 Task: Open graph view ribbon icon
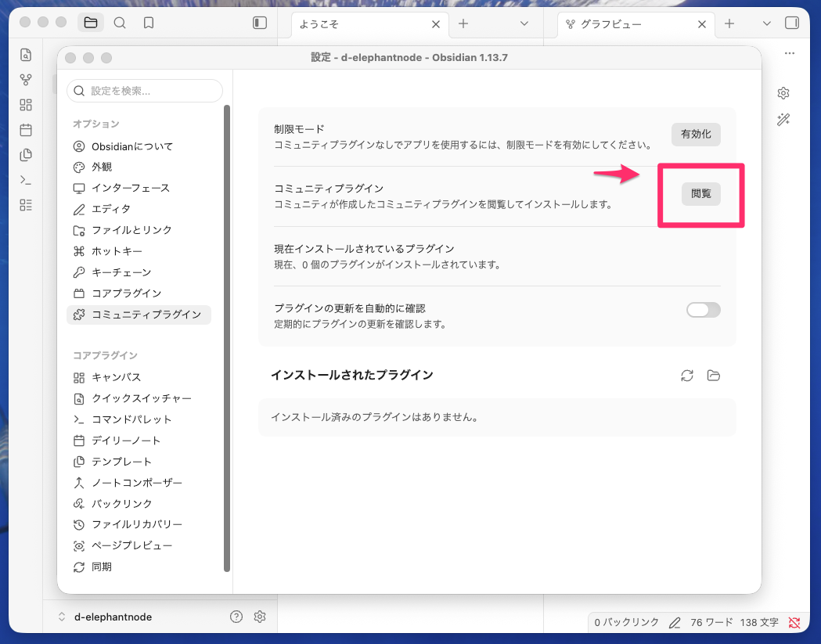pos(26,80)
